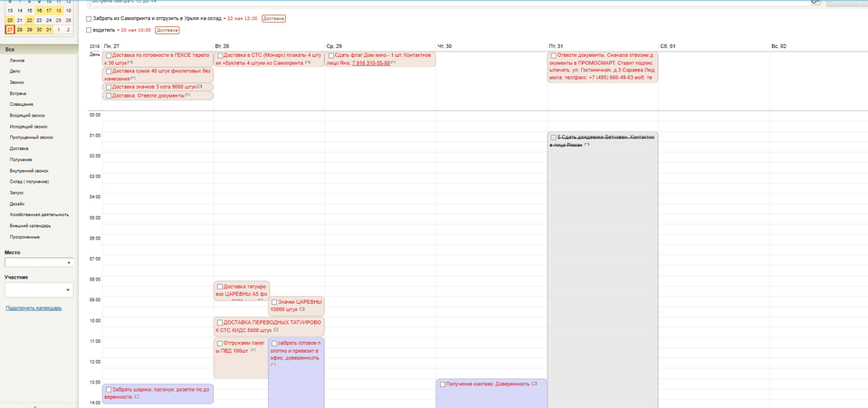Select date 22 in mini calendar
Viewport: 868px width, 408px height.
point(30,20)
